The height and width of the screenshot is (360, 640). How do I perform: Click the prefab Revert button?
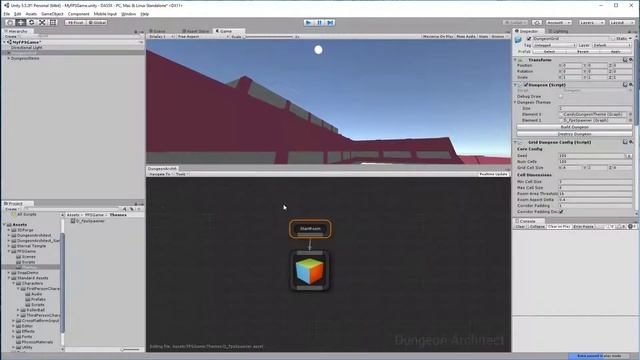point(582,52)
